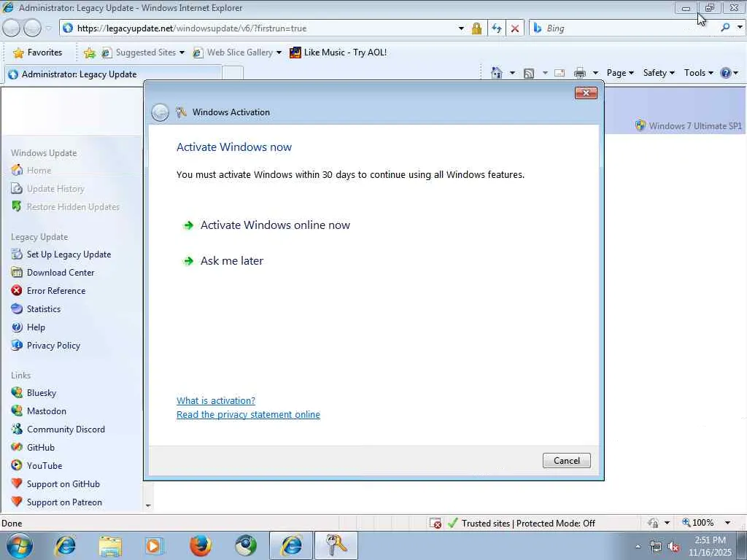Viewport: 747px width, 560px height.
Task: Click YouTube link icon
Action: (x=17, y=466)
